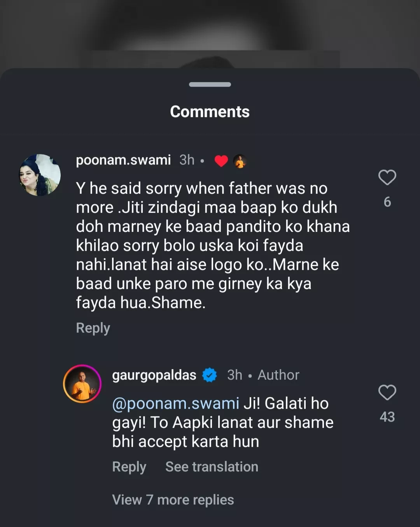Viewport: 420px width, 527px height.
Task: Open the @poonam.swami mention in the reply
Action: [175, 403]
